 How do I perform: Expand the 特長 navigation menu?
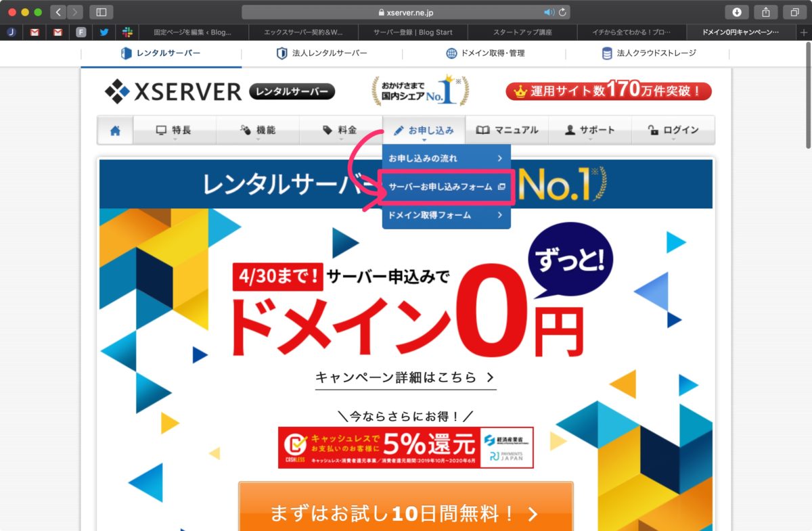174,131
